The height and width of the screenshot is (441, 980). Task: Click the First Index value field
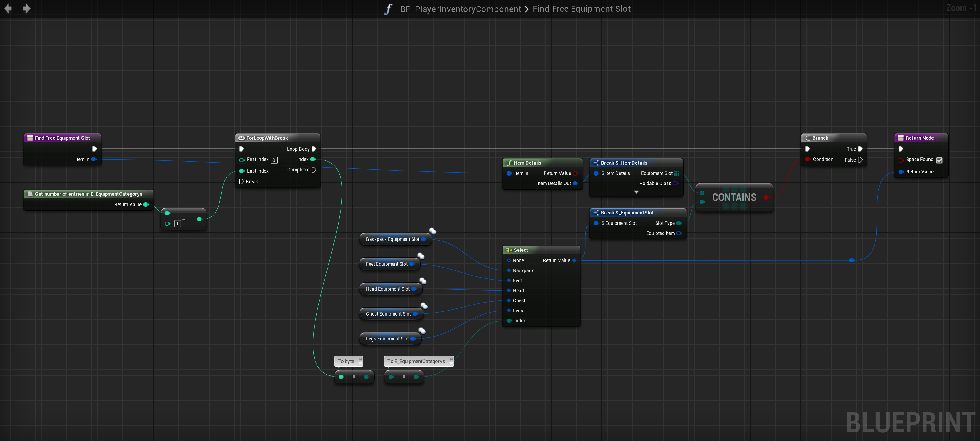pos(274,160)
